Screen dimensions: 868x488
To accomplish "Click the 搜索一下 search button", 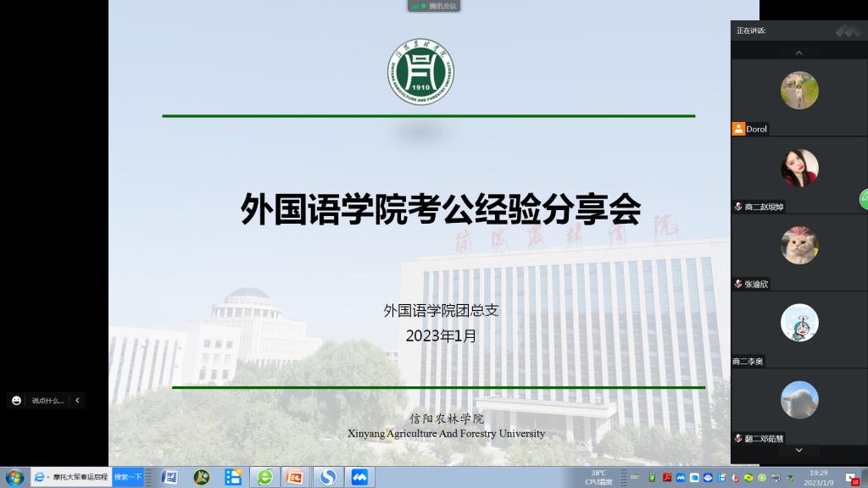I will pos(128,477).
